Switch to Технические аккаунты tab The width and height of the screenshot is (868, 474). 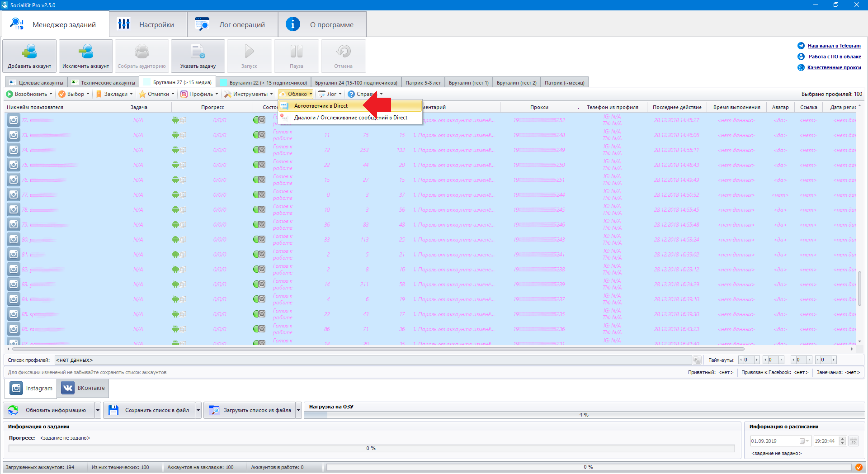point(104,82)
